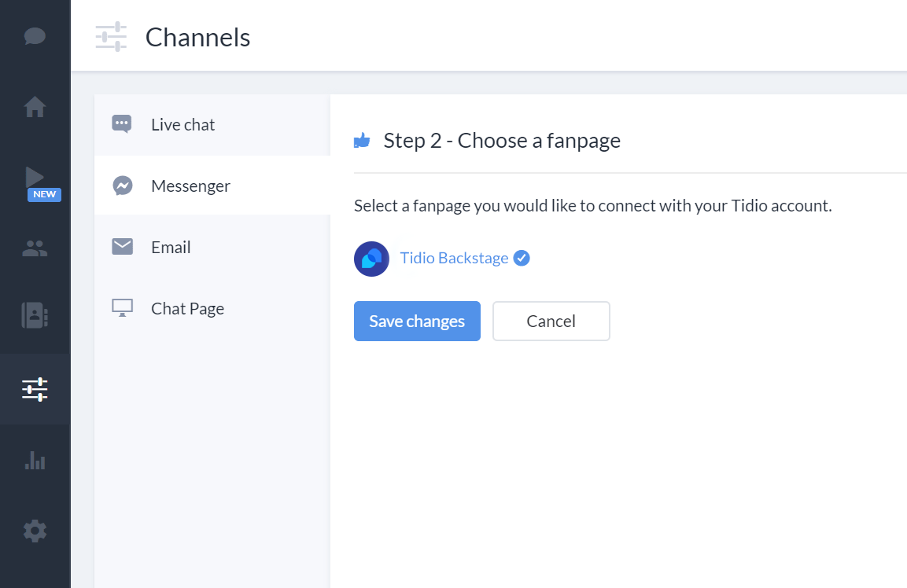Image resolution: width=907 pixels, height=588 pixels.
Task: Click the 'Step 2 - Choose a fanpage' heading
Action: [x=502, y=141]
